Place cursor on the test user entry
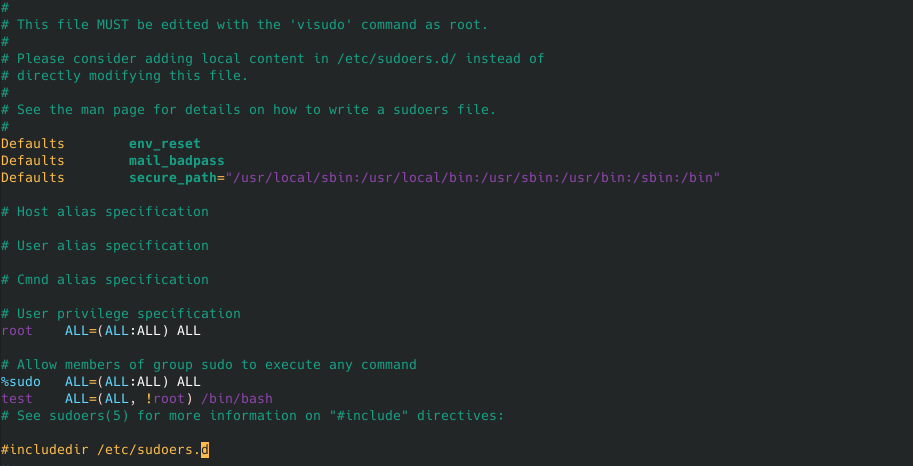The height and width of the screenshot is (466, 913). pos(16,398)
